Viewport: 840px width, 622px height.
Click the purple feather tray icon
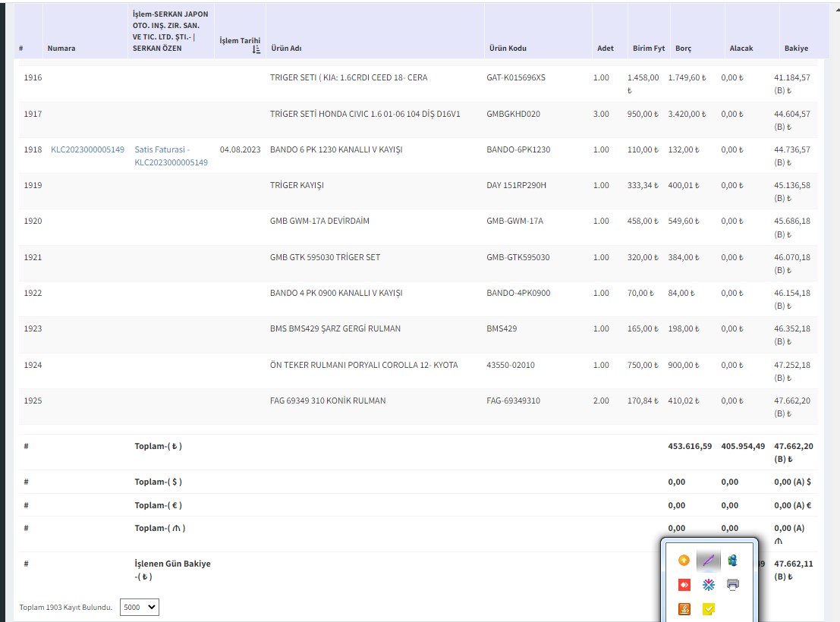(x=708, y=561)
